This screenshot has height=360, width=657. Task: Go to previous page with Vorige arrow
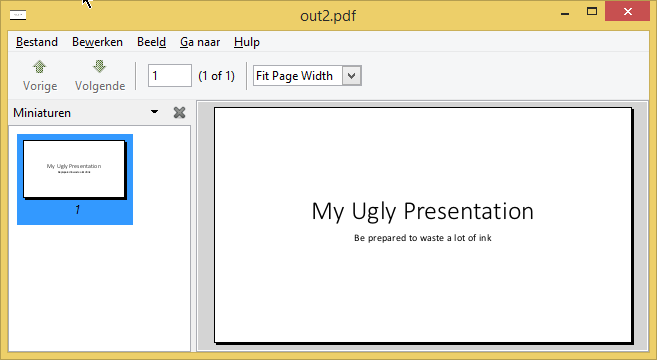point(40,75)
